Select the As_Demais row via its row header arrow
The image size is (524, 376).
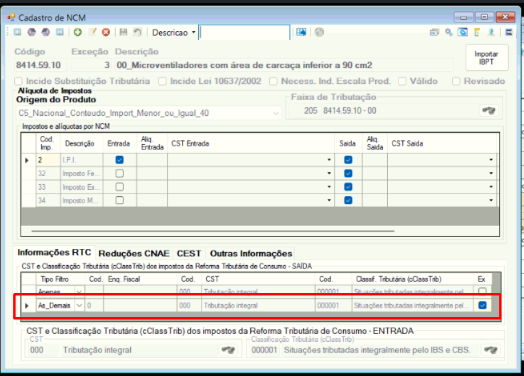coord(27,305)
